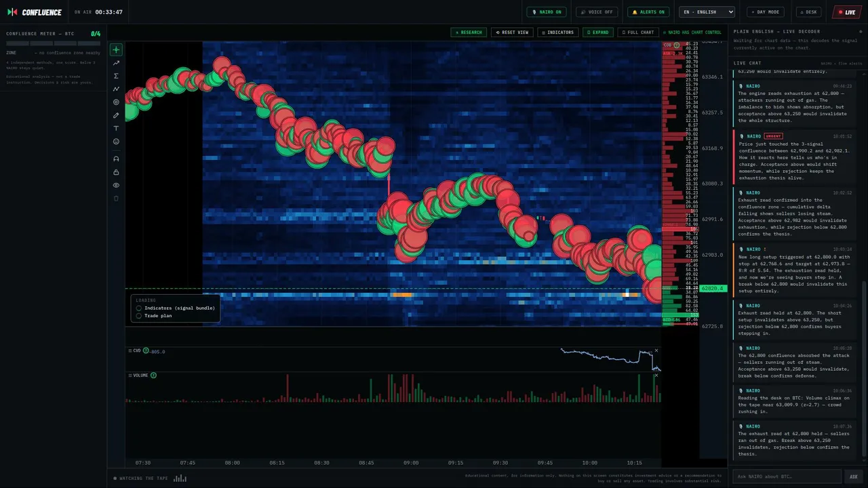868x488 pixels.
Task: Click the Confluence logo
Action: (35, 12)
